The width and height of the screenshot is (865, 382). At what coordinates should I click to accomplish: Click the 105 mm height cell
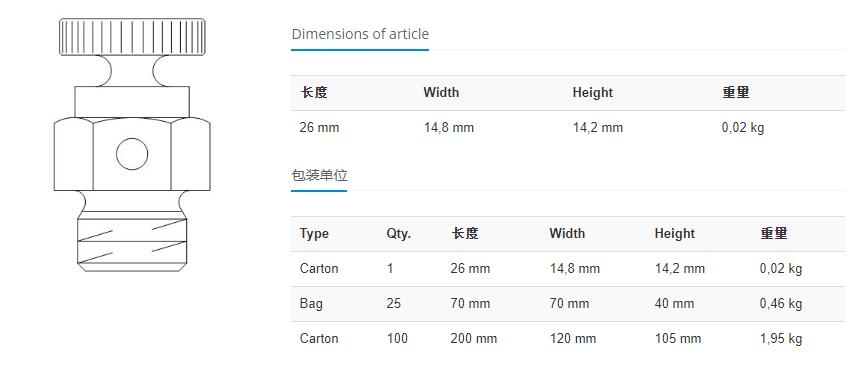tap(678, 338)
